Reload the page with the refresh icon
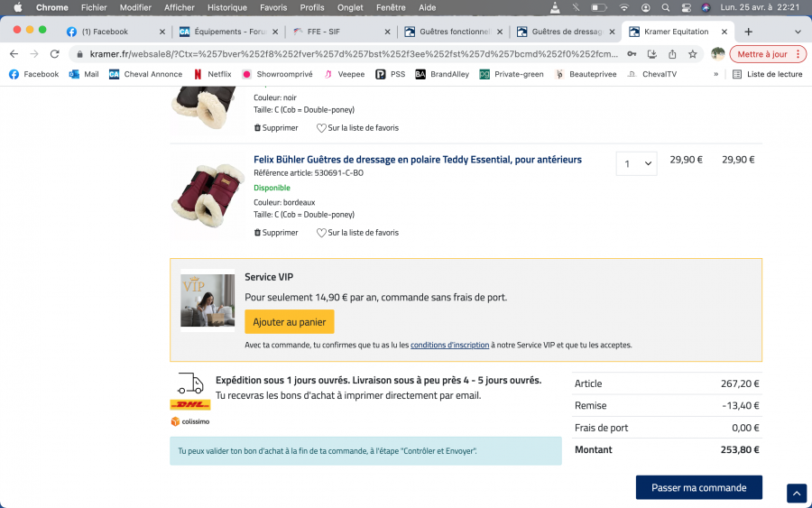This screenshot has height=508, width=812. coord(54,54)
